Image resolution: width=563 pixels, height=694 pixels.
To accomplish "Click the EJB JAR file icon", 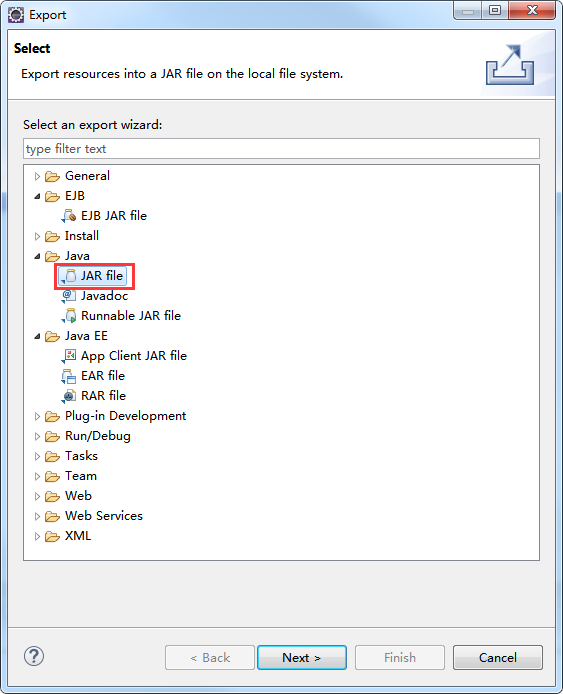I will click(x=69, y=216).
